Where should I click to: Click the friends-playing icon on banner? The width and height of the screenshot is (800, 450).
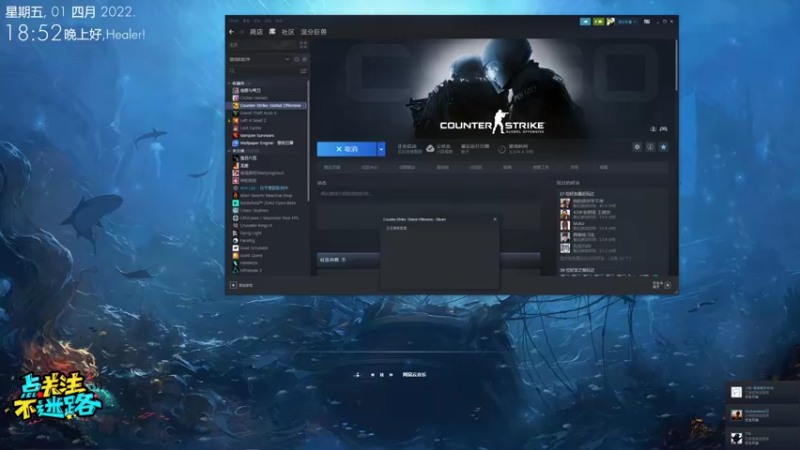(x=653, y=129)
